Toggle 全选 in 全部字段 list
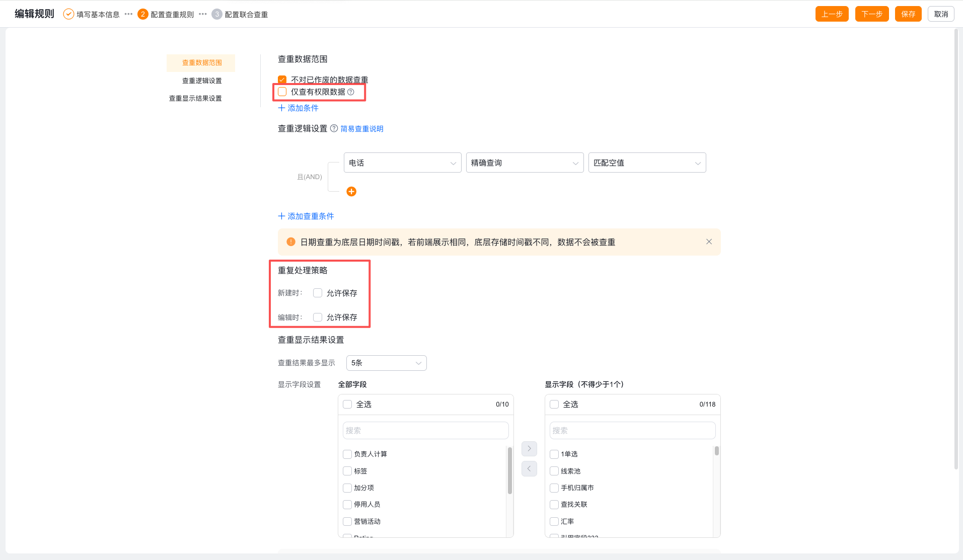Screen dimensions: 963x560 coord(347,405)
